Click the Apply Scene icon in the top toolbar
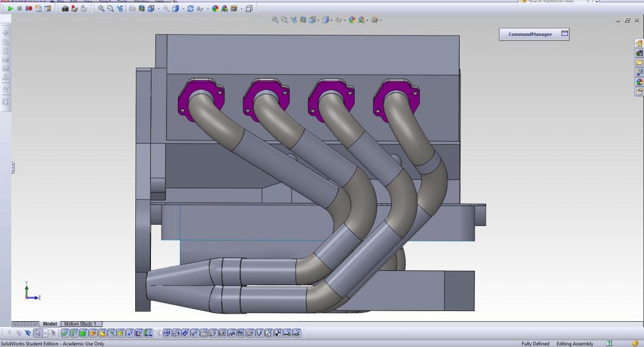 click(x=225, y=8)
